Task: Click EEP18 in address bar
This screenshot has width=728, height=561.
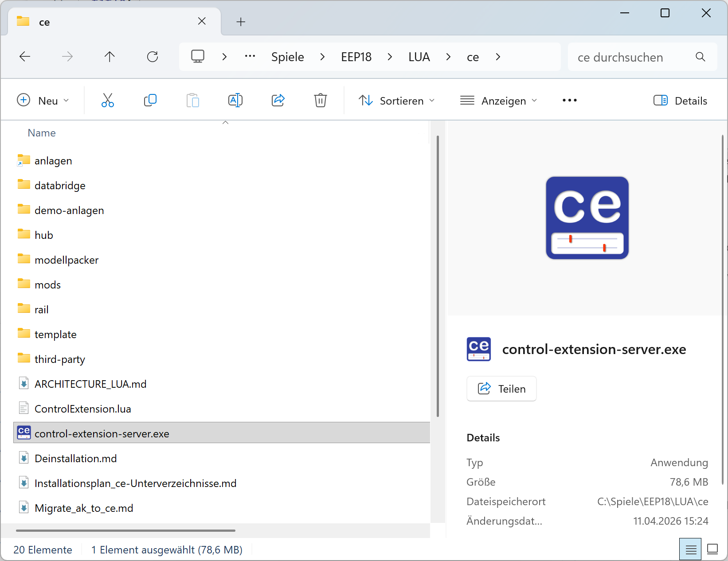Action: [356, 57]
